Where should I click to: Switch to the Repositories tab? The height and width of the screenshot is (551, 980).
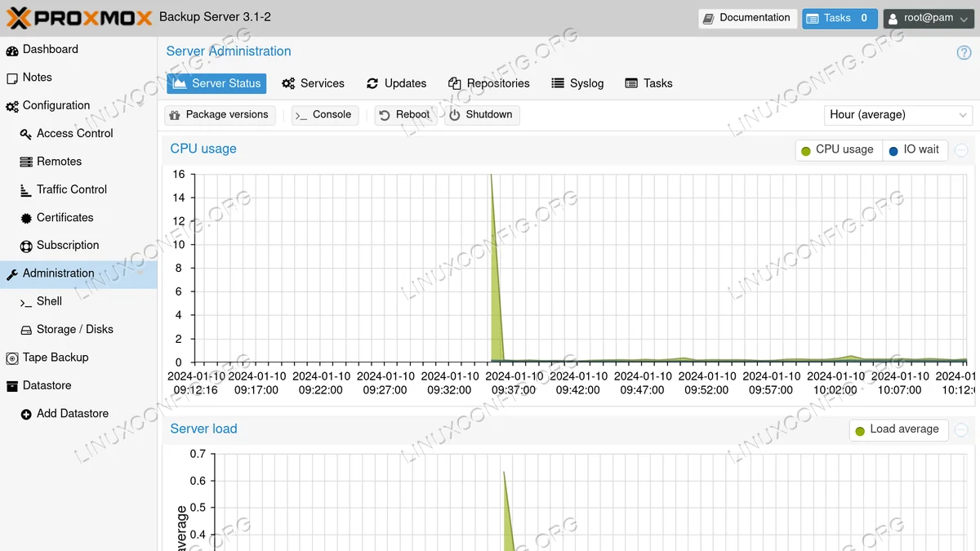489,83
